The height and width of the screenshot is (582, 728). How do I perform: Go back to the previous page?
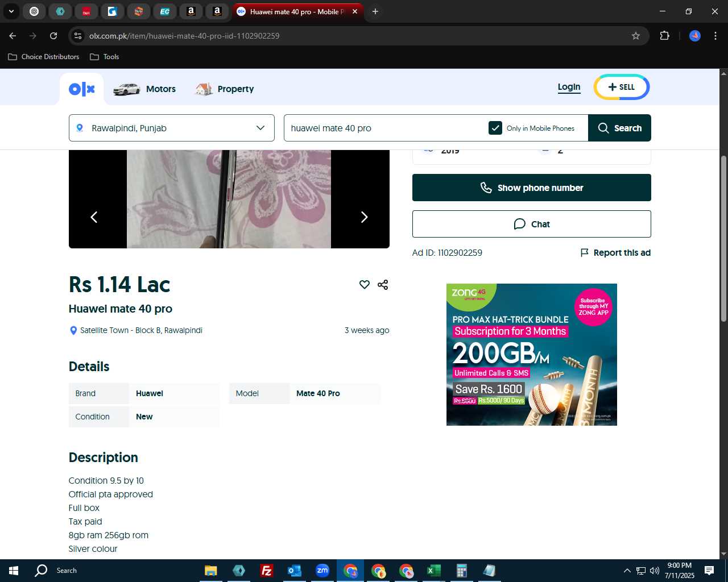[x=13, y=36]
